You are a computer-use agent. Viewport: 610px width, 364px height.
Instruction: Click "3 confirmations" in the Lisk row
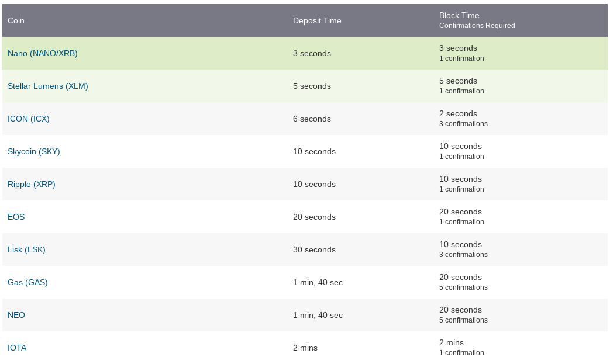click(463, 255)
